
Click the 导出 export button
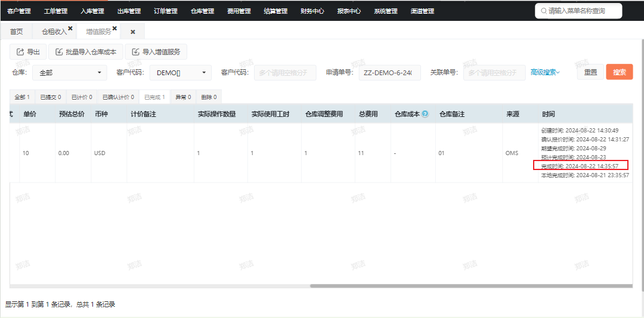tap(29, 52)
